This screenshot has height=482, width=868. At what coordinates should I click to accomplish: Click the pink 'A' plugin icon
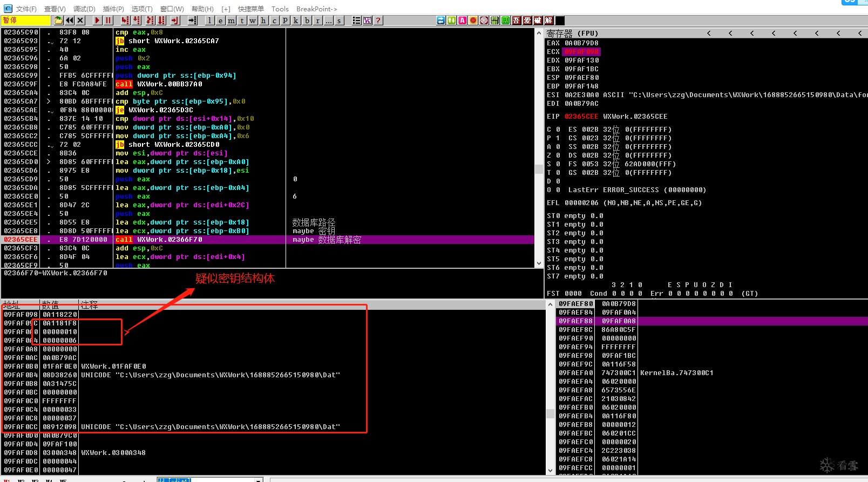click(x=463, y=21)
